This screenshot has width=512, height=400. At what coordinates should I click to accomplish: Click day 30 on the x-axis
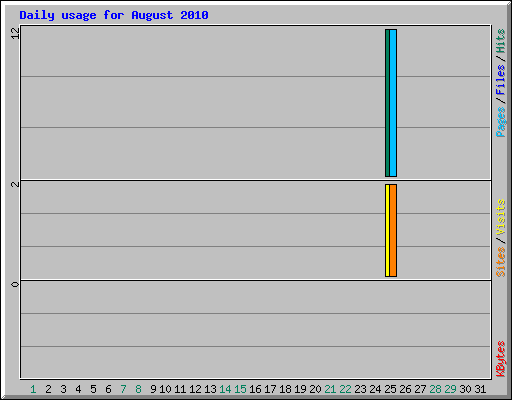[x=465, y=389]
